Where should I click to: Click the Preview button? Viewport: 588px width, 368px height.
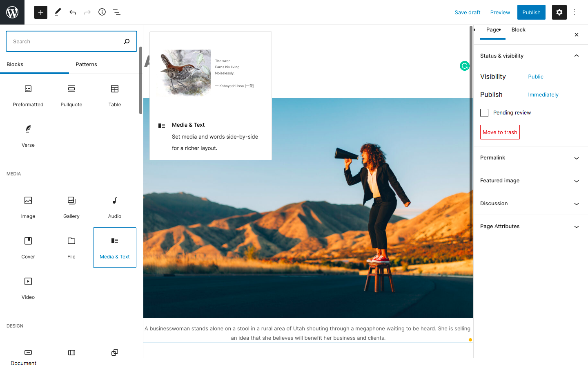[500, 12]
